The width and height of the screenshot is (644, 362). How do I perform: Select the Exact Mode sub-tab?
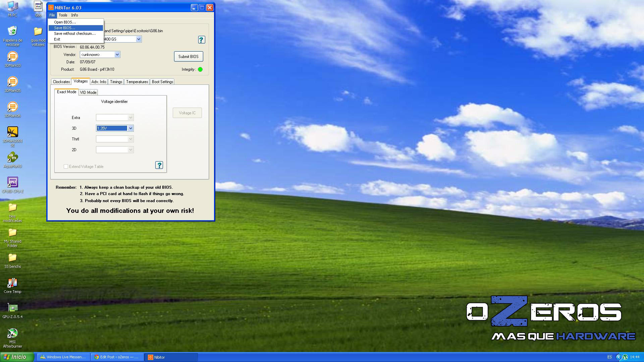click(66, 92)
